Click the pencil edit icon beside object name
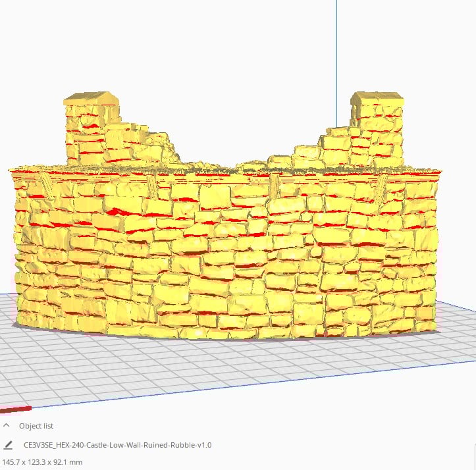 [x=8, y=445]
